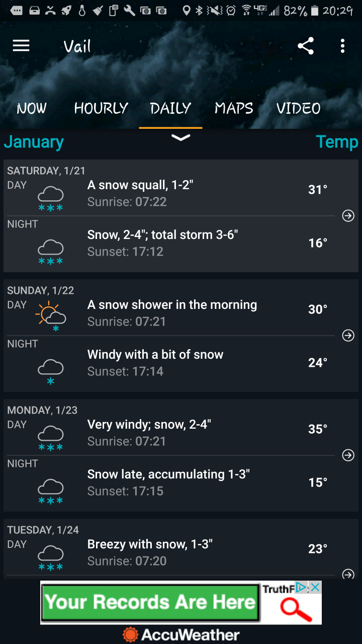Open Tuesday 1/24 forecast details arrow
This screenshot has height=644, width=362.
(x=348, y=574)
